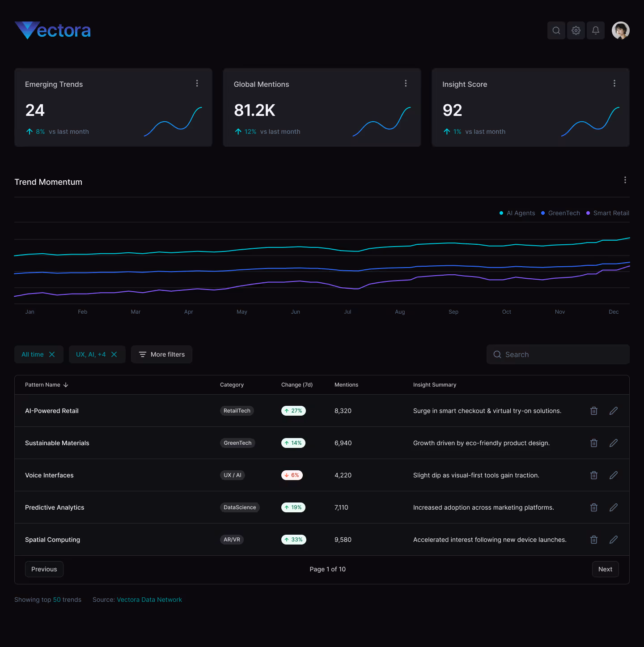Open the Emerging Trends options menu

[x=197, y=83]
